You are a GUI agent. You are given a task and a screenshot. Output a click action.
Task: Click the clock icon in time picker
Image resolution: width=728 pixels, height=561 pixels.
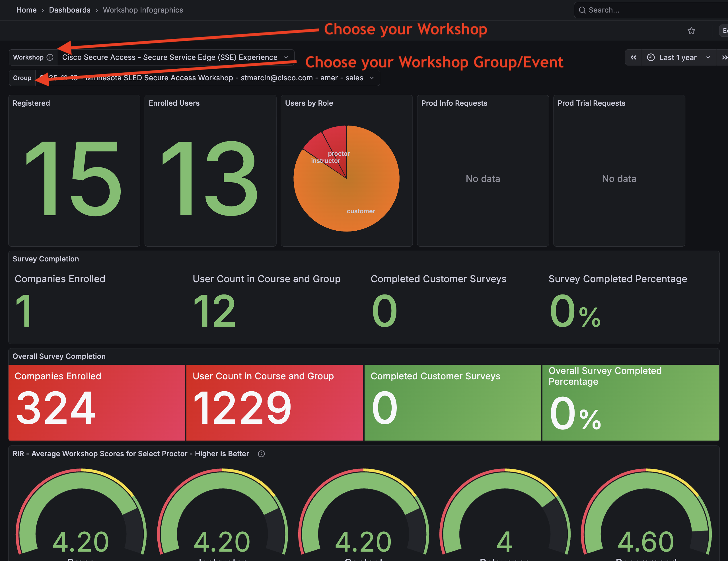coord(651,57)
